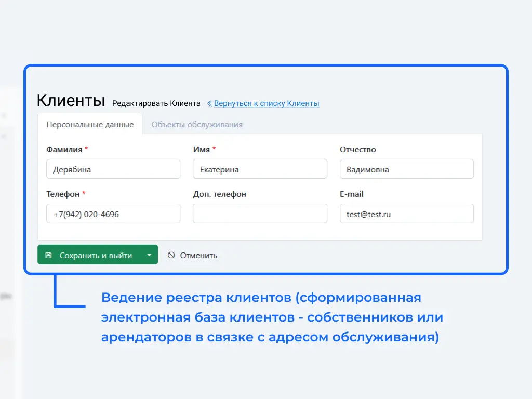
Task: Select the 'Персональные данные' tab
Action: coord(90,125)
